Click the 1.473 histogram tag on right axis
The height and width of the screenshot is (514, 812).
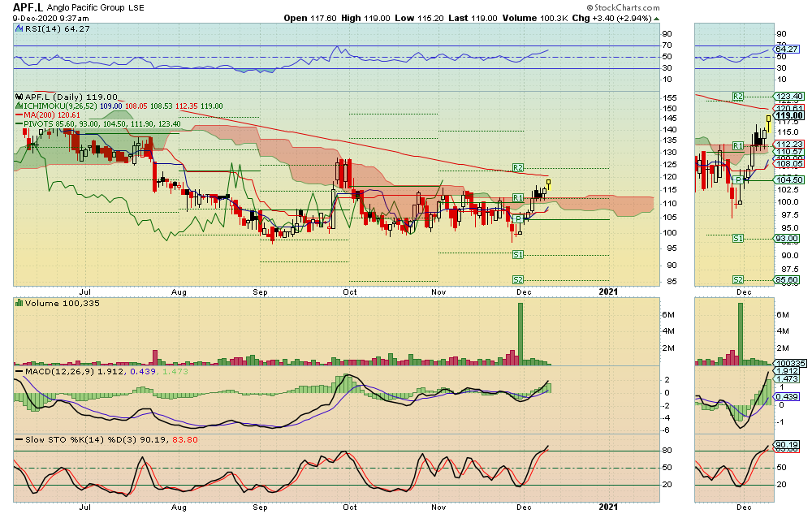coord(786,379)
